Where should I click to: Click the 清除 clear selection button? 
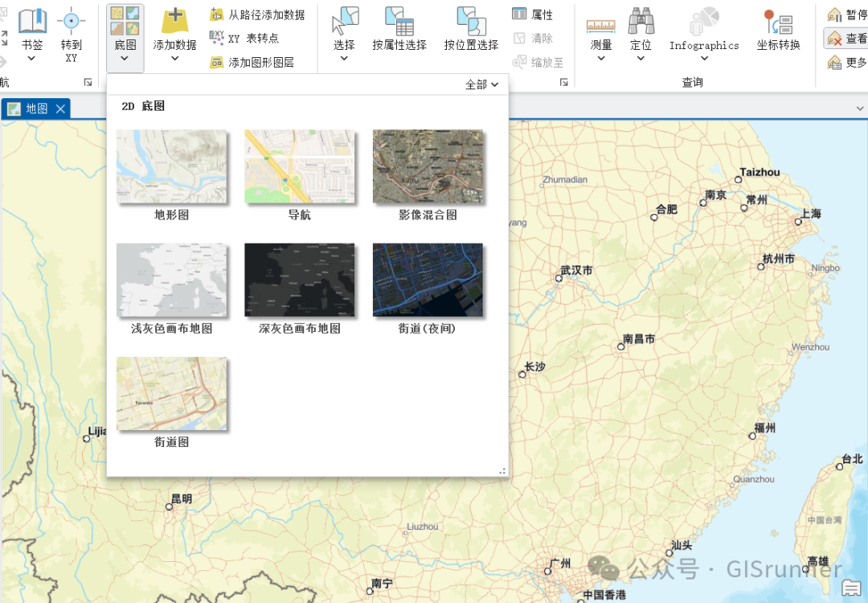533,39
